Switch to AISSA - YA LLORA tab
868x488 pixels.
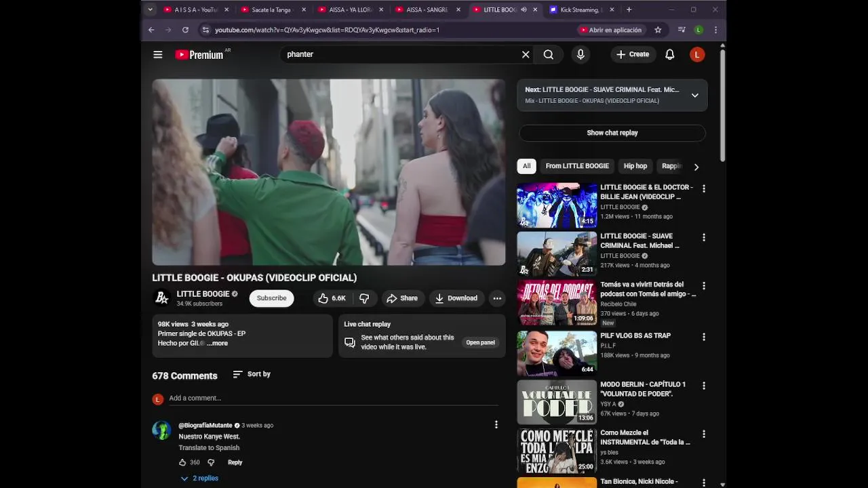[351, 9]
